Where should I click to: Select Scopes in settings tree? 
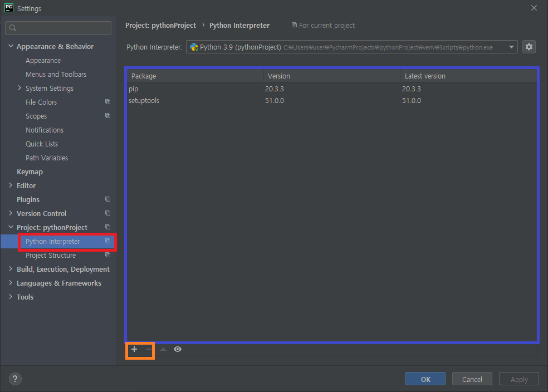coord(36,116)
